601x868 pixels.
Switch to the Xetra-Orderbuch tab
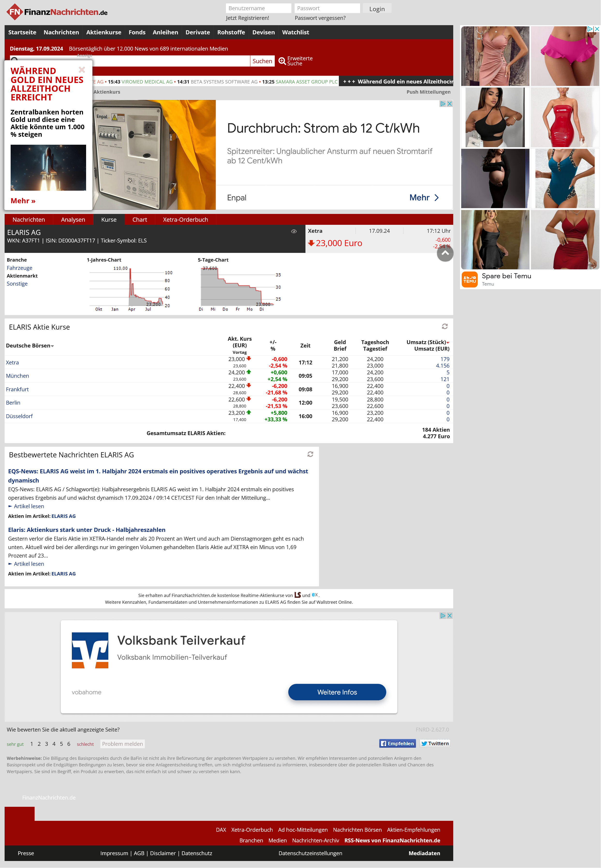[x=185, y=220]
